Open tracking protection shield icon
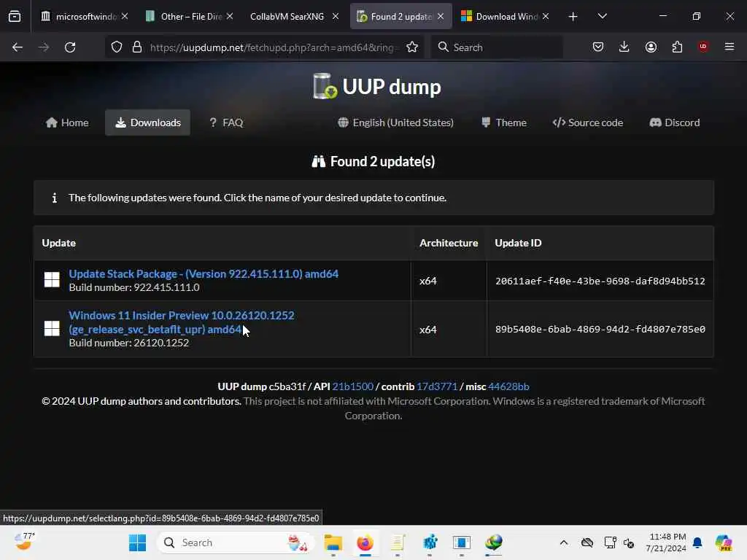This screenshot has width=747, height=560. coord(117,47)
